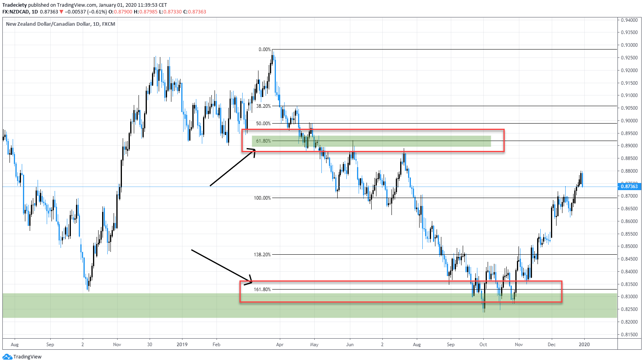Select the 138.20% Fibonacci level label
The image size is (644, 364).
click(262, 254)
